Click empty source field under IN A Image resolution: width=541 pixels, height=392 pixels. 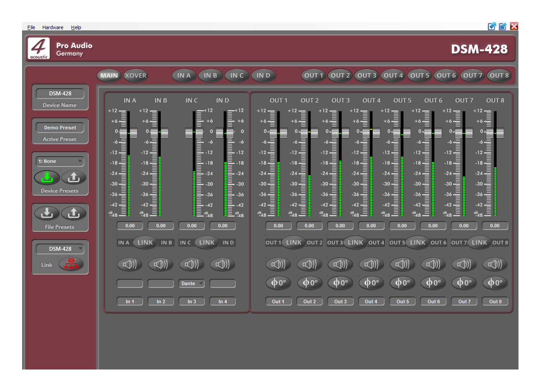click(130, 283)
